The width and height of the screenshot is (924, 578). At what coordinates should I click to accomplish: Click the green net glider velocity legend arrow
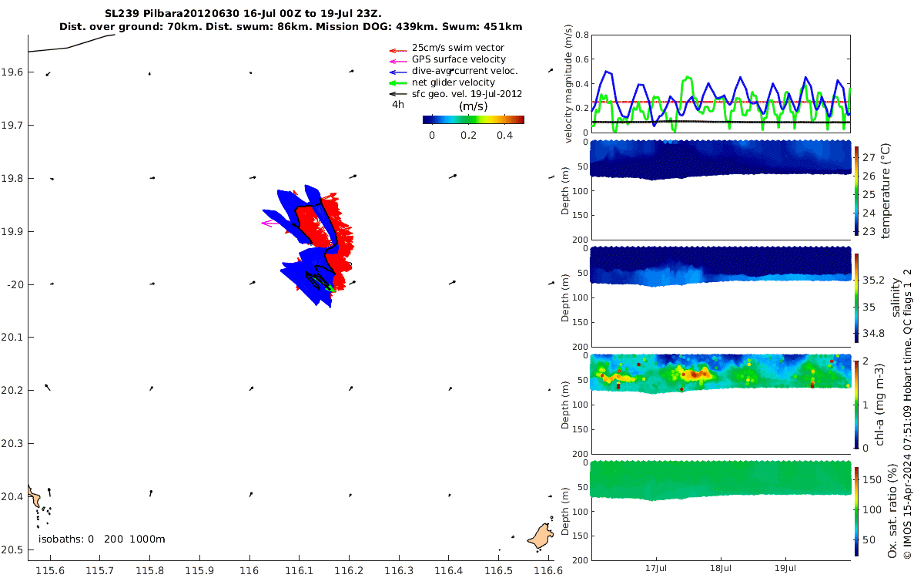[397, 82]
